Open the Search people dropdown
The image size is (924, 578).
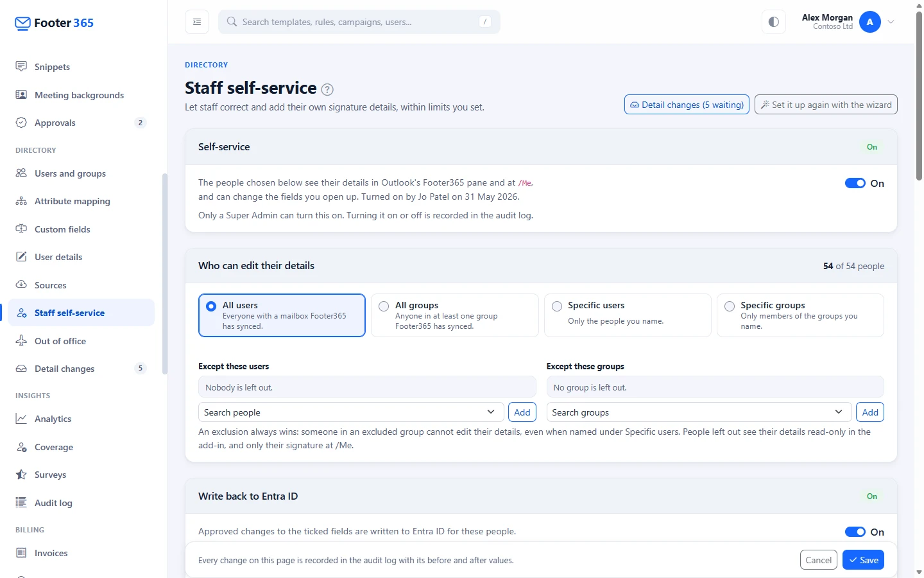click(350, 412)
